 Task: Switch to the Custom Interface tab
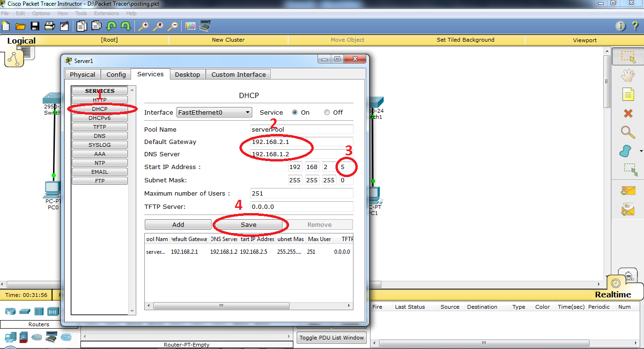click(x=238, y=74)
